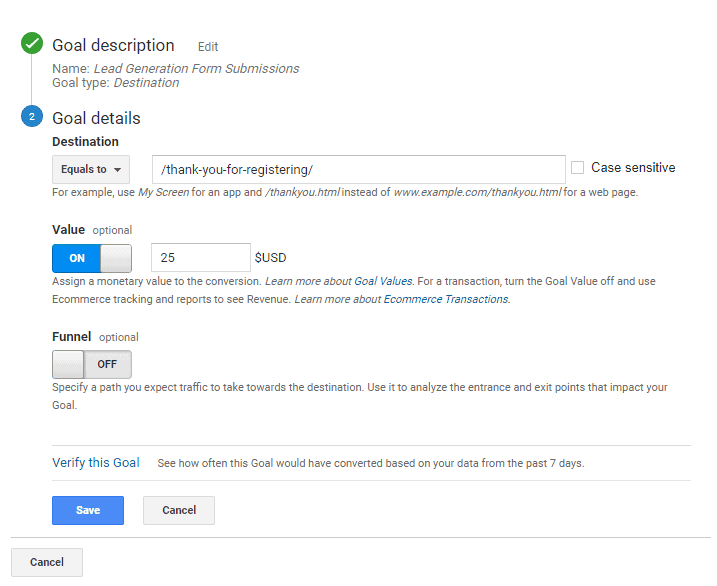Click the Destination section label
The width and height of the screenshot is (717, 586).
86,142
